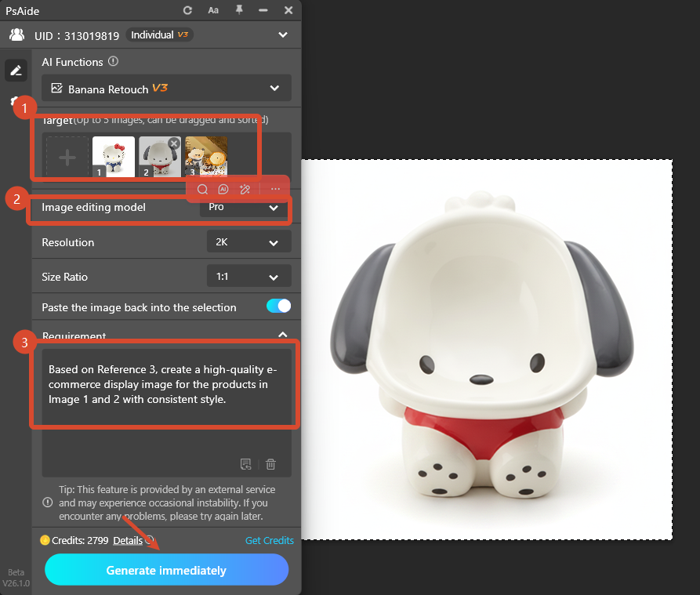Open the Resolution 2K dropdown
The width and height of the screenshot is (700, 595).
248,242
